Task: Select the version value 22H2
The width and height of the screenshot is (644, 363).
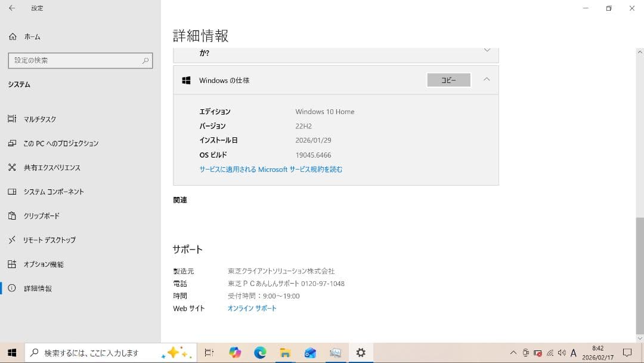Action: coord(304,126)
